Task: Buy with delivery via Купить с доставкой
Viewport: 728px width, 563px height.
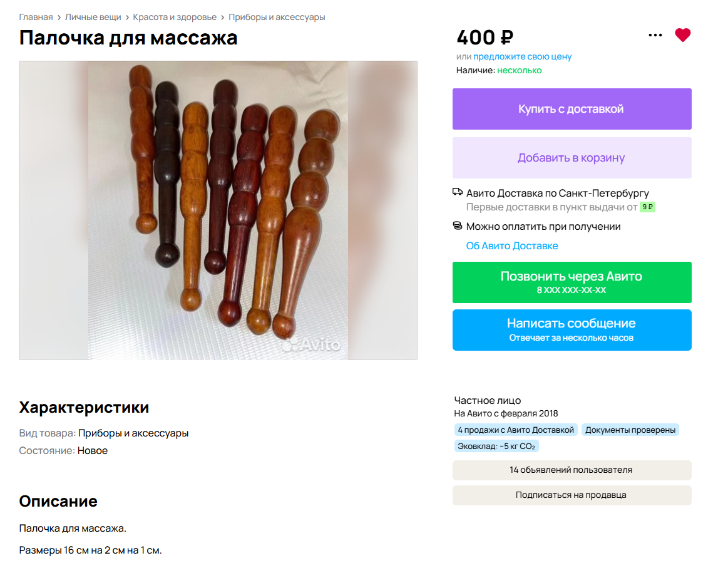Action: 572,109
